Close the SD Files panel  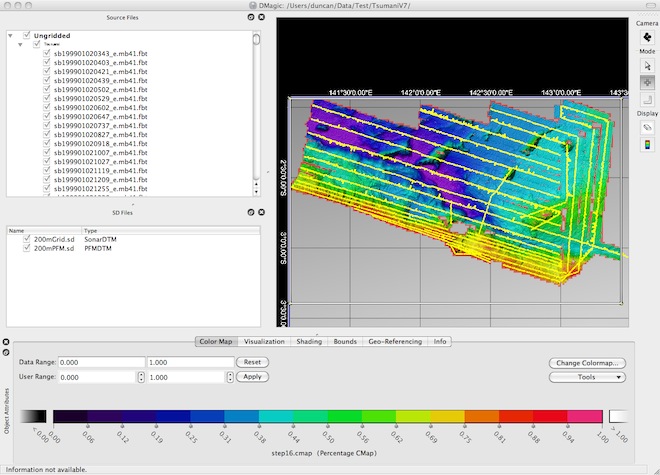click(x=261, y=212)
